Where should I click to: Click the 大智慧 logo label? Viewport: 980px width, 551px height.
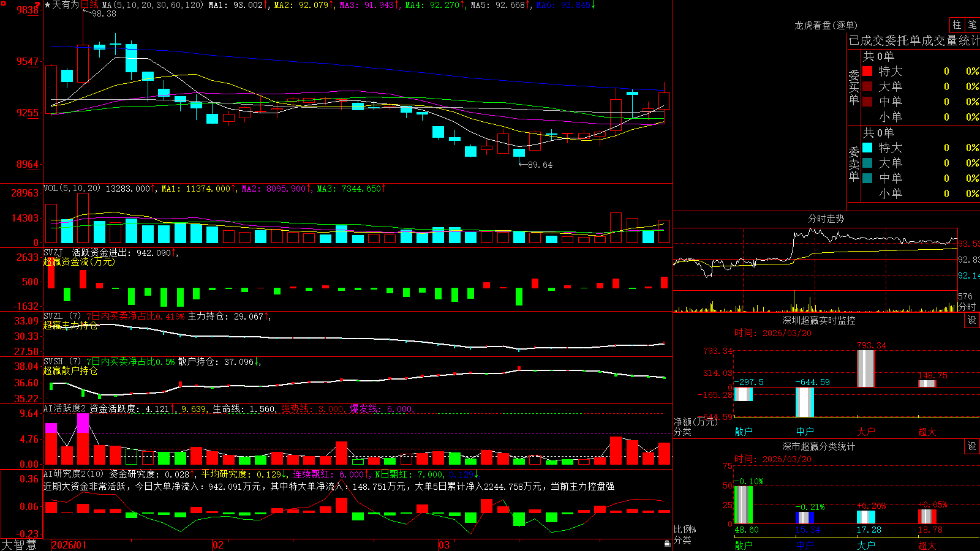pyautogui.click(x=19, y=544)
